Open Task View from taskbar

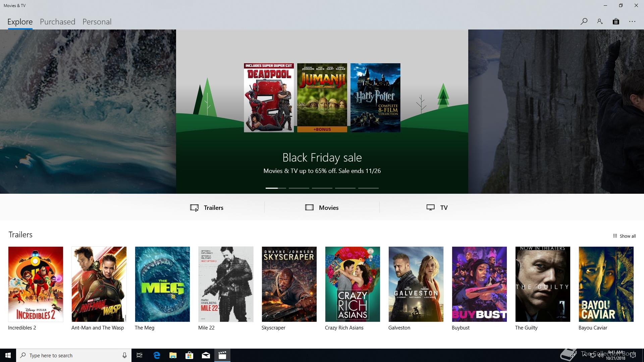[x=140, y=355]
